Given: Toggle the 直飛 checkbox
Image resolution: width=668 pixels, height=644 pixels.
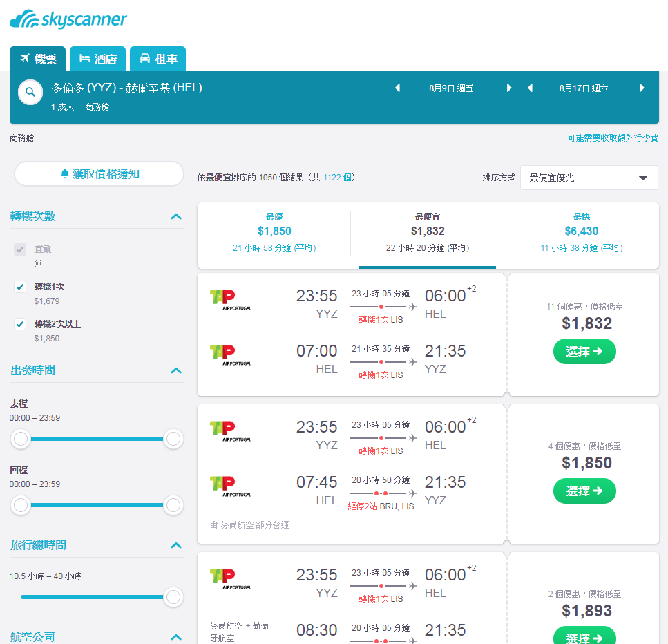Looking at the screenshot, I should click(x=20, y=249).
